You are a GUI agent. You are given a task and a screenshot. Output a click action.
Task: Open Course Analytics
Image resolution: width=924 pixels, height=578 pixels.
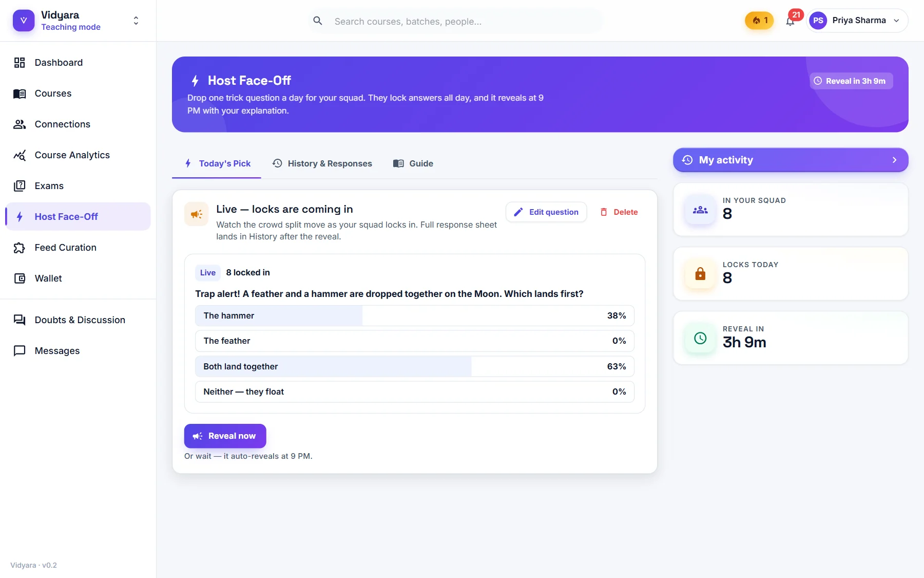pos(78,155)
